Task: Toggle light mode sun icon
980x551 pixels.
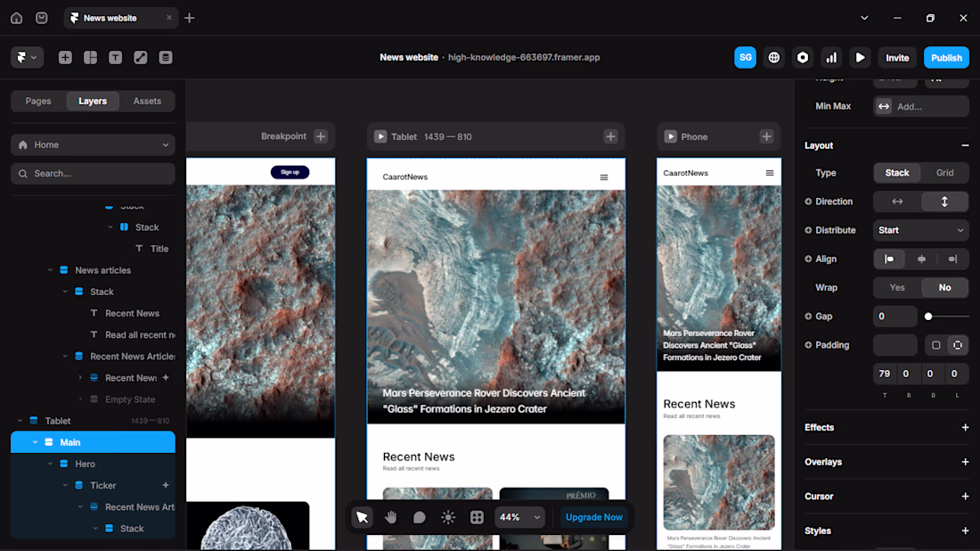Action: pos(448,517)
